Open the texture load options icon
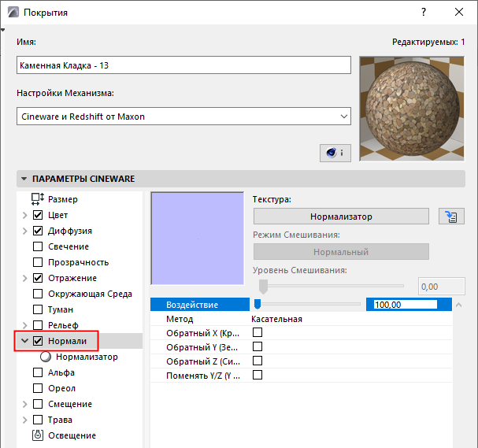 point(451,217)
